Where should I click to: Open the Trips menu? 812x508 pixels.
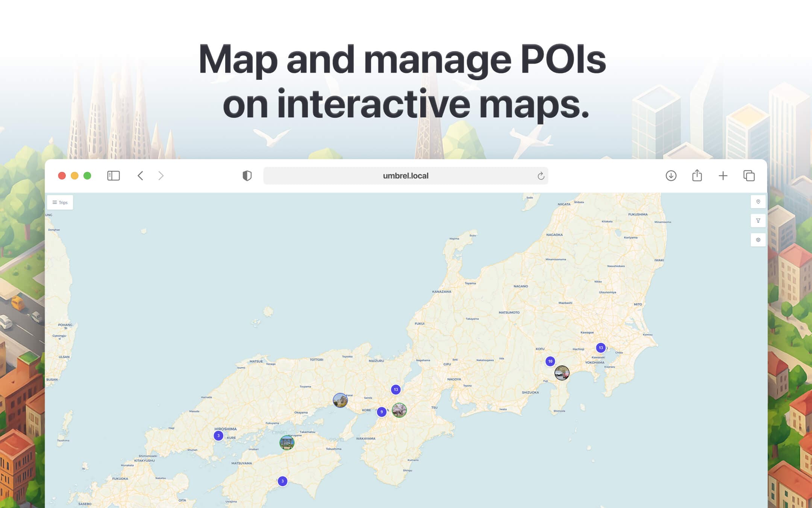[x=60, y=202]
